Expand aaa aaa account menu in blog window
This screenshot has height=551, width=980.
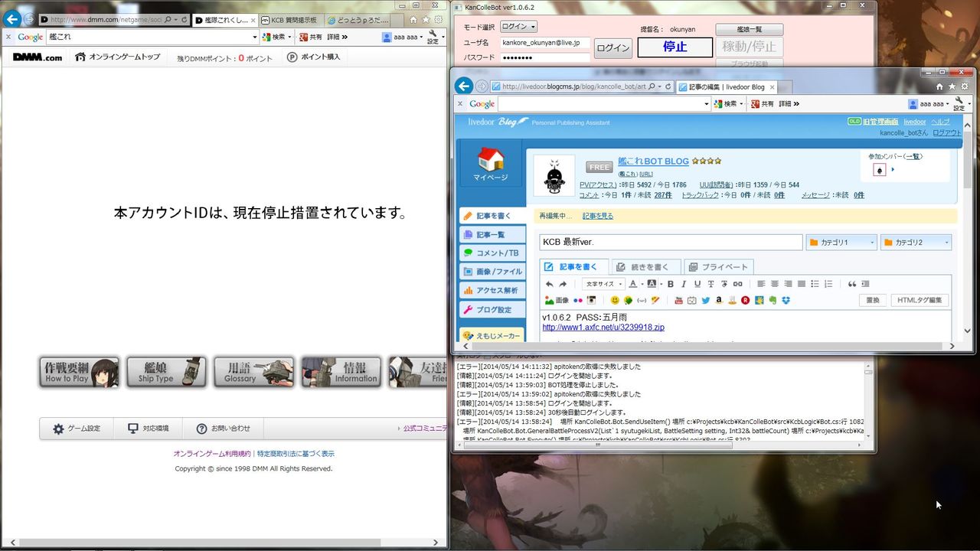(x=929, y=104)
